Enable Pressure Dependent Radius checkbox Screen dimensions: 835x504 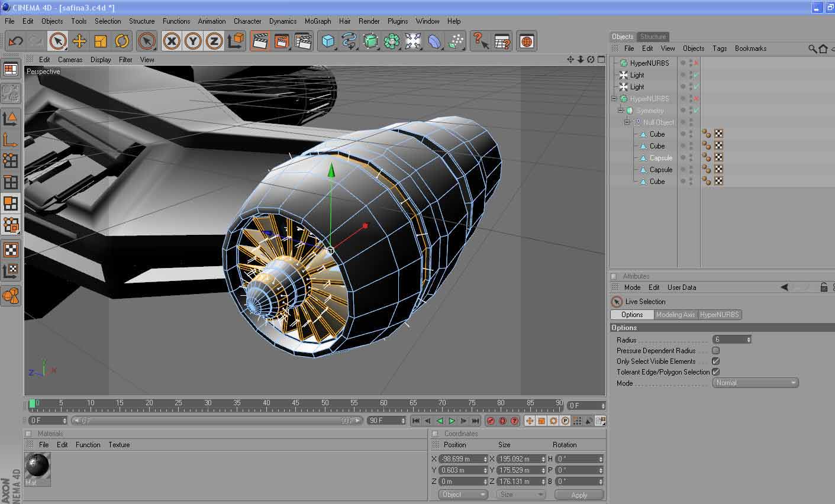click(x=715, y=350)
